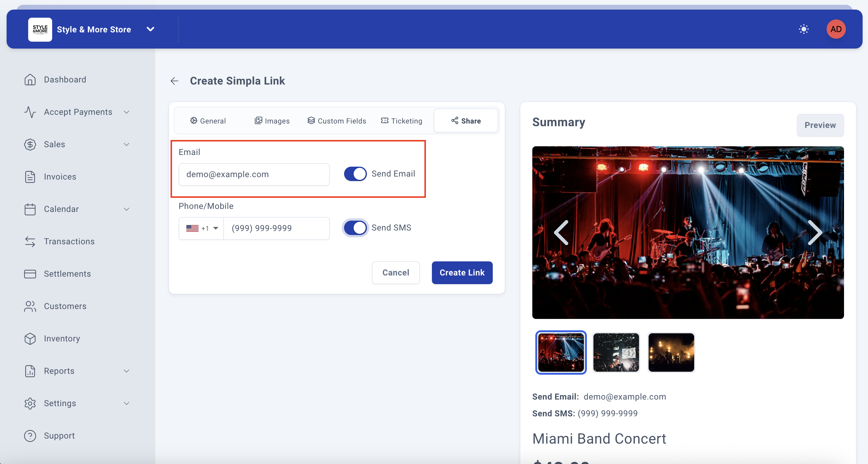Screen dimensions: 868x464
Task: Open the +1 country code dropdown
Action: click(201, 228)
